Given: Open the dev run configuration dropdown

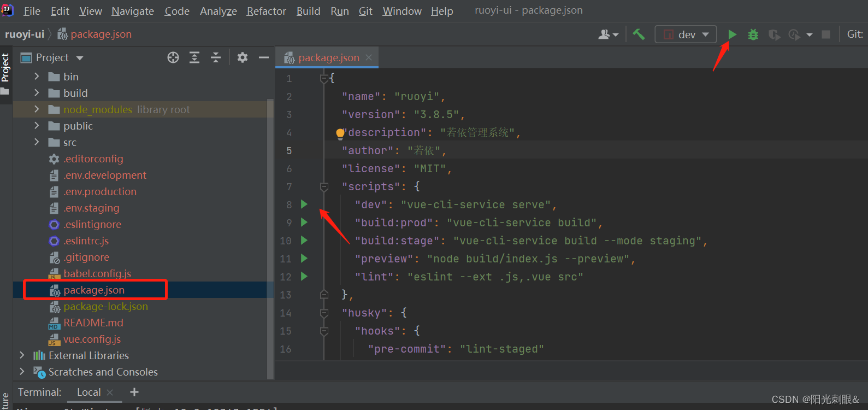Looking at the screenshot, I should click(x=686, y=34).
